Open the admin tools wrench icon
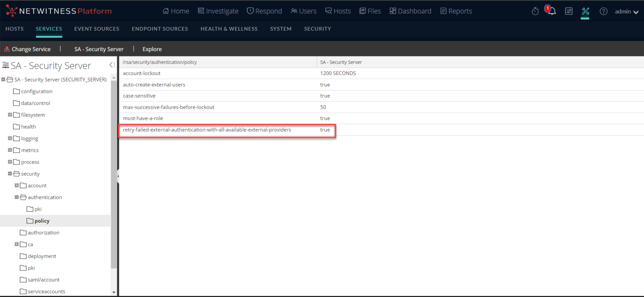The width and height of the screenshot is (644, 297). click(x=585, y=11)
